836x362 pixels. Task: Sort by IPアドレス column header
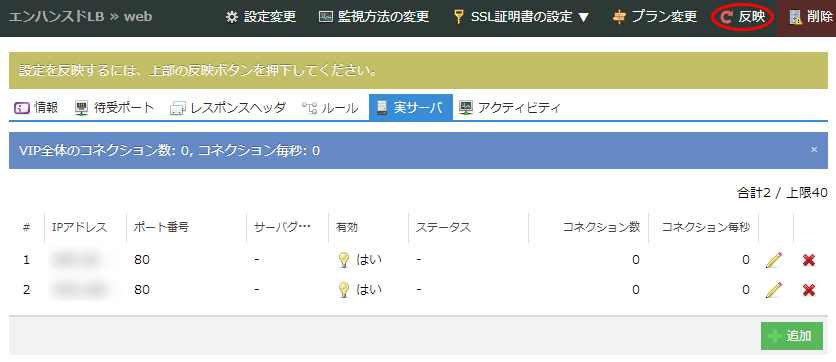click(x=79, y=227)
